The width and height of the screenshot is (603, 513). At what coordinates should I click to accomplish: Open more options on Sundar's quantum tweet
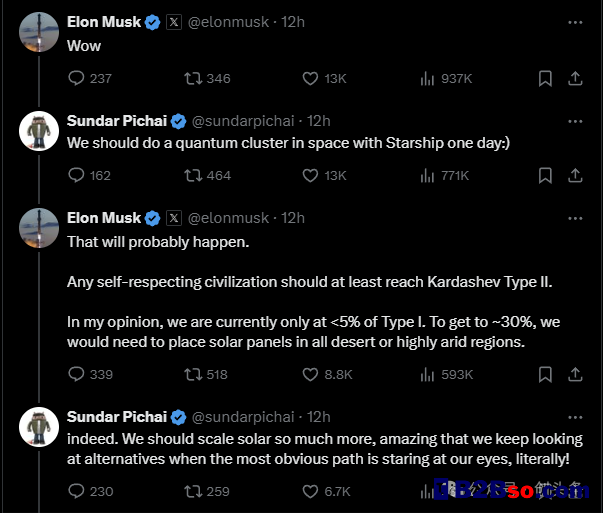point(575,121)
